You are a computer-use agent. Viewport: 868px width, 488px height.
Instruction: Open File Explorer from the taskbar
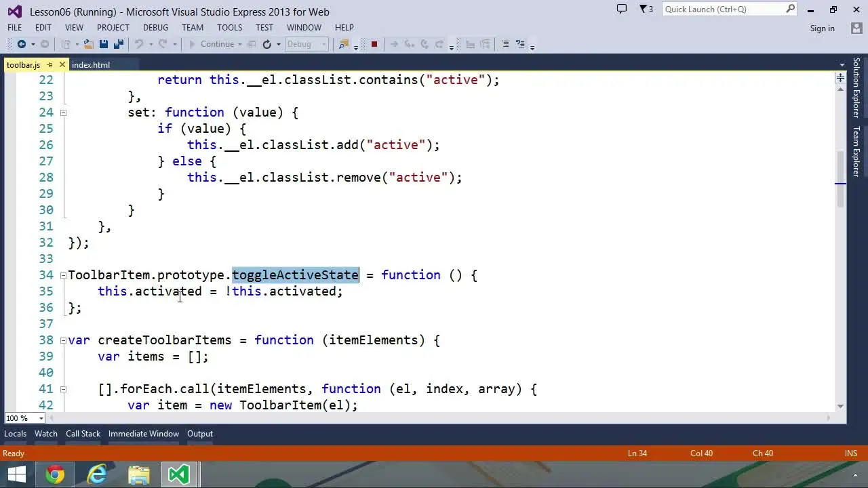tap(138, 474)
